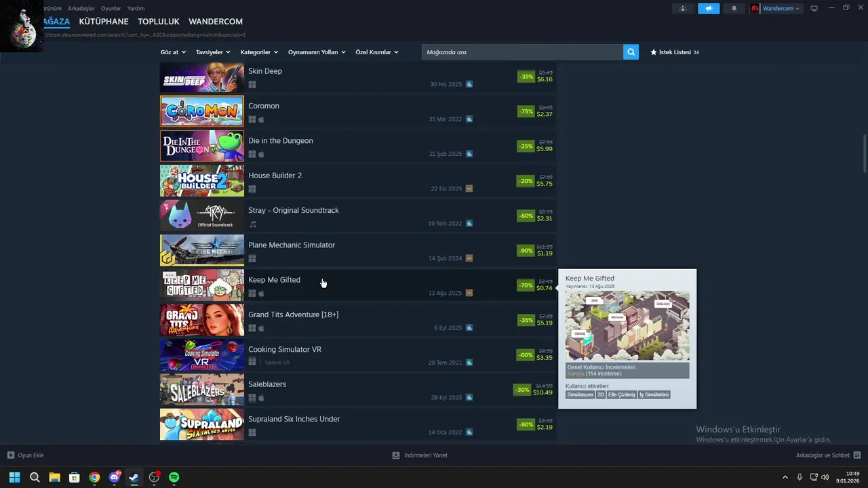Viewport: 868px width, 488px height.
Task: Switch to the TOPLULUK tab
Action: (159, 22)
